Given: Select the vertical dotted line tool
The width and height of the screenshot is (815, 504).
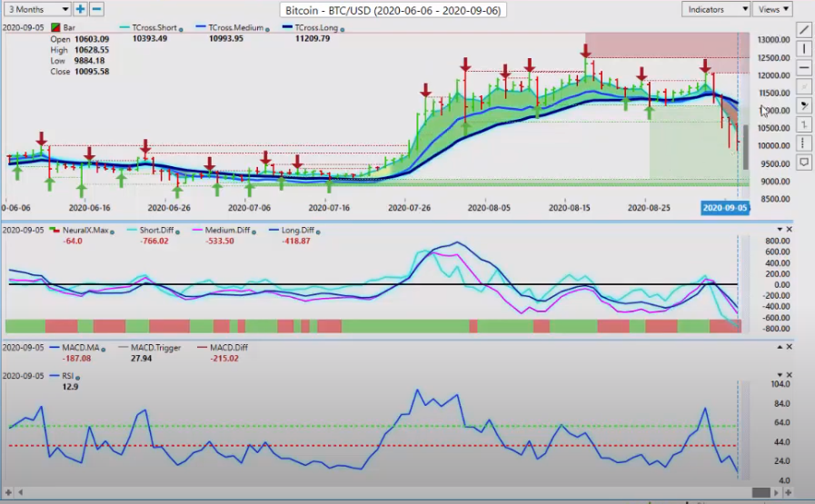Looking at the screenshot, I should pos(803,143).
